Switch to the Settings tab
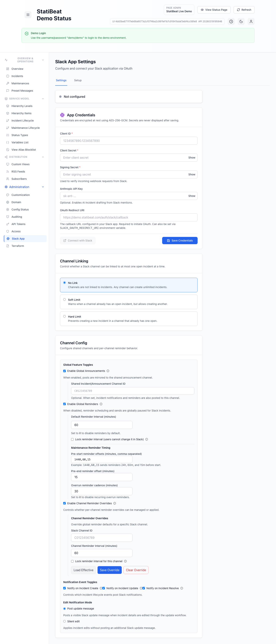 [x=61, y=80]
